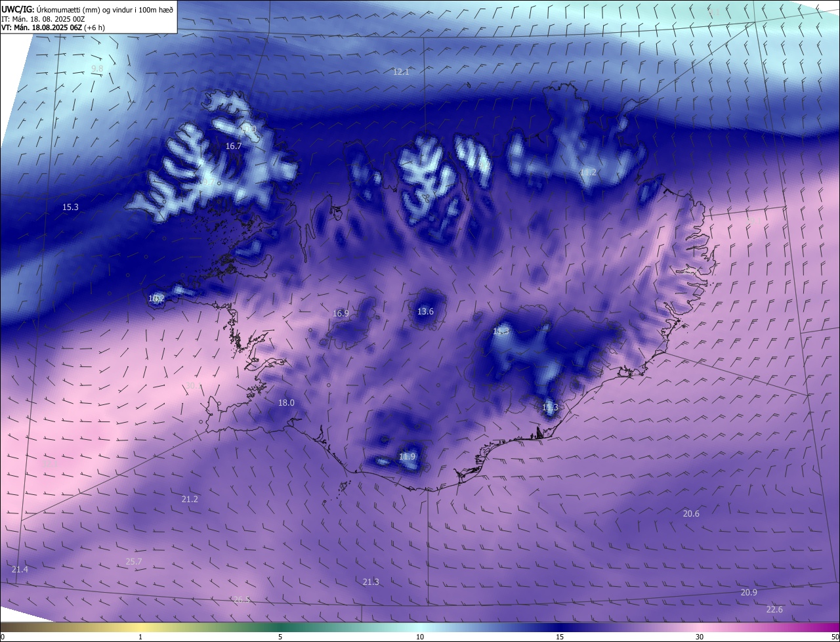Click the initial time line 'IT: Mán. 18. 08. 2025 00Z'
Image resolution: width=840 pixels, height=642 pixels.
[x=43, y=19]
